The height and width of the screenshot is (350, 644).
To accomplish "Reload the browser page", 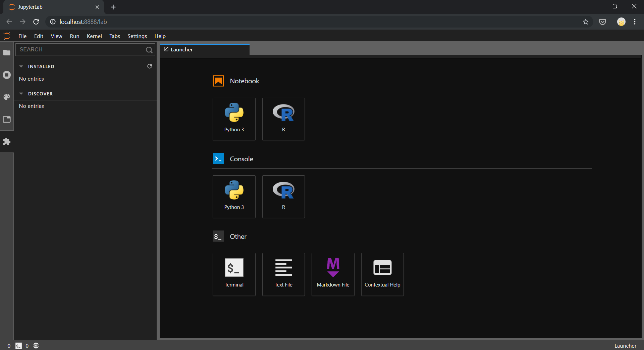I will [x=36, y=22].
